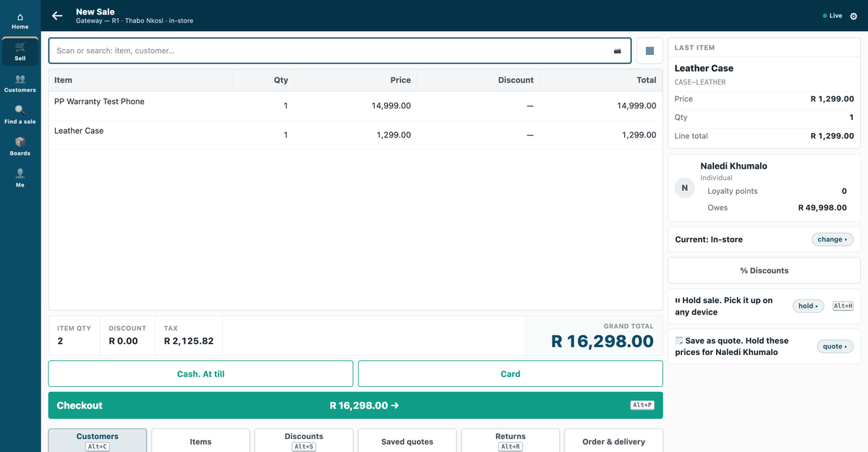Open the Returns tab

click(511, 440)
